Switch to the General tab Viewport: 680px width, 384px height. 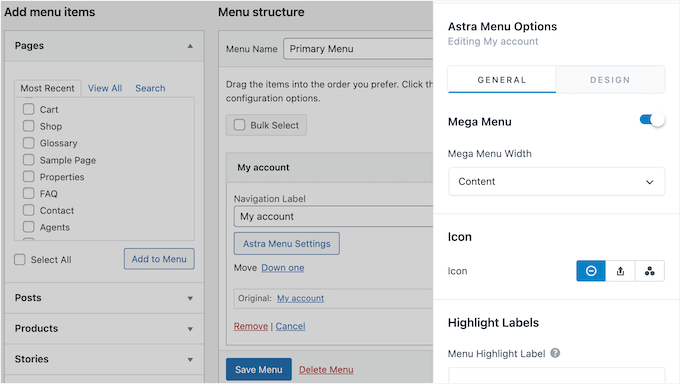(502, 80)
